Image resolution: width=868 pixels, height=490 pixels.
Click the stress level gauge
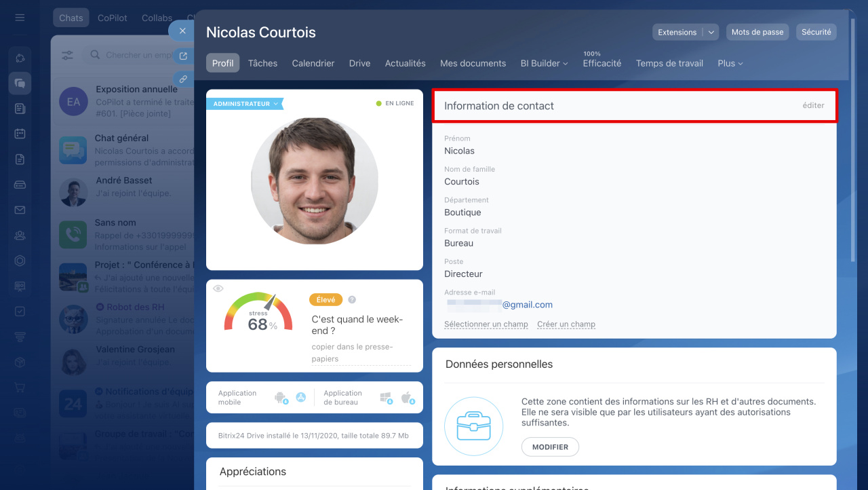tap(258, 314)
